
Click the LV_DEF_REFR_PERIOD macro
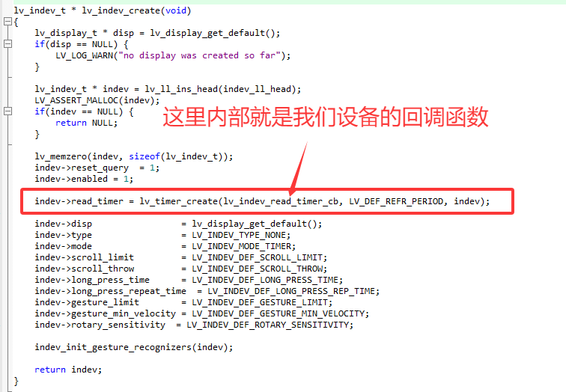[x=396, y=201]
